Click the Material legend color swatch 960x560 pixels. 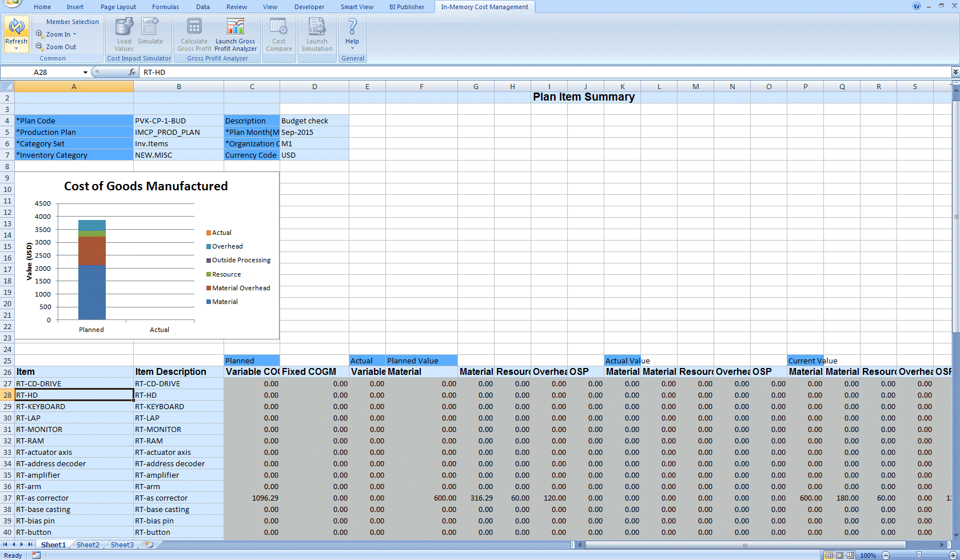click(209, 302)
